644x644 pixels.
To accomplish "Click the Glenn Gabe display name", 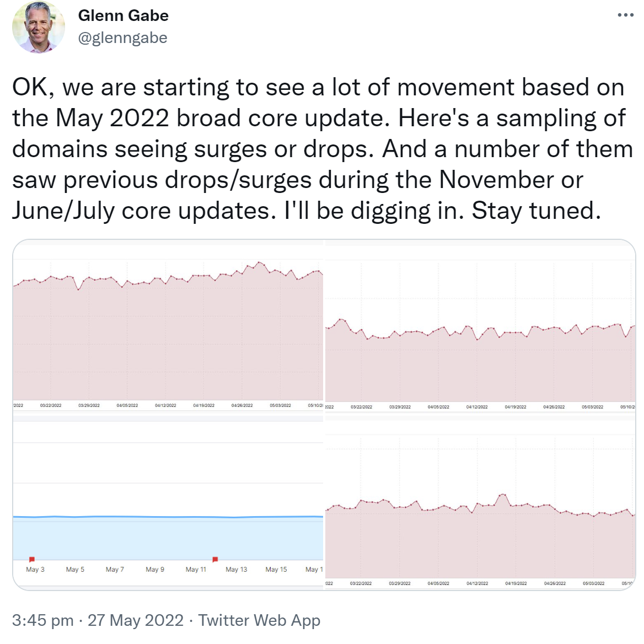I will click(x=122, y=15).
